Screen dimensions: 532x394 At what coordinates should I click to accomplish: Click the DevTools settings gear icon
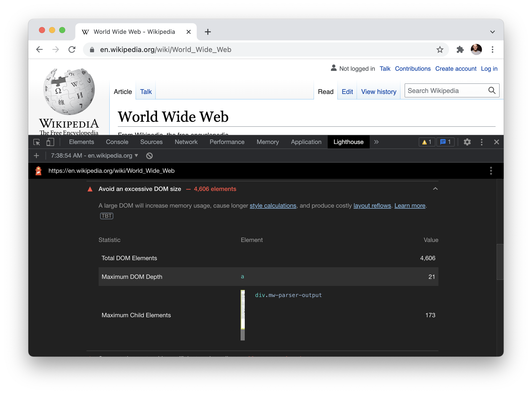pos(467,142)
